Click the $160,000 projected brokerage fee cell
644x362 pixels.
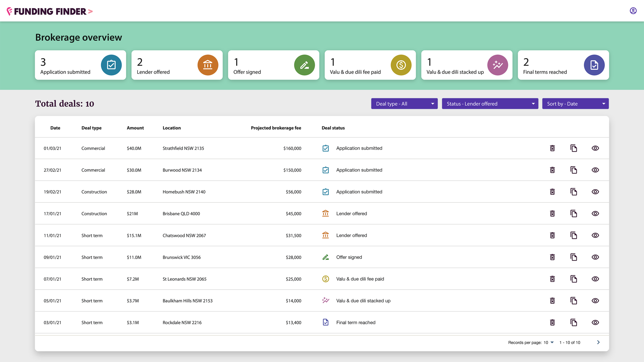click(x=292, y=148)
